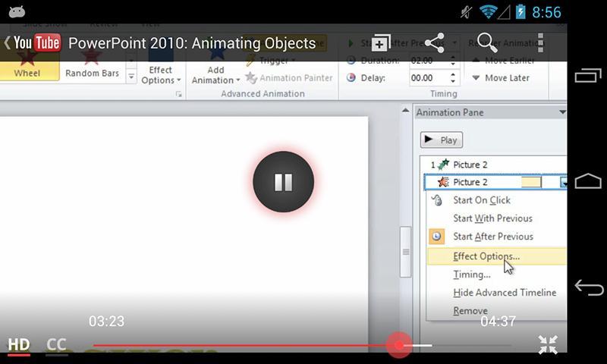
Task: Click the Move Earlier button
Action: click(x=503, y=61)
